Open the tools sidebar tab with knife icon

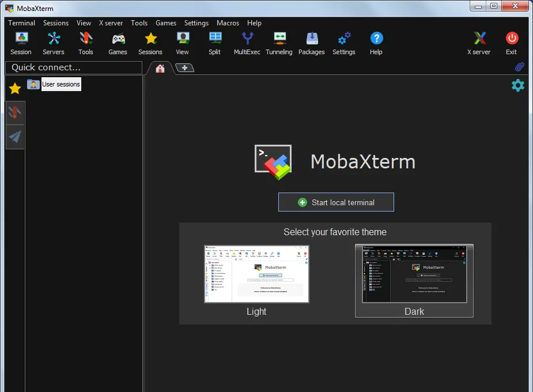(x=15, y=112)
